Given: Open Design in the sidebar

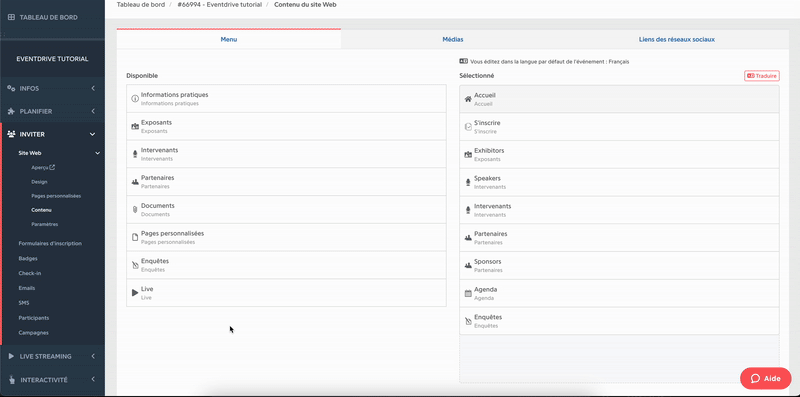Looking at the screenshot, I should (x=39, y=182).
